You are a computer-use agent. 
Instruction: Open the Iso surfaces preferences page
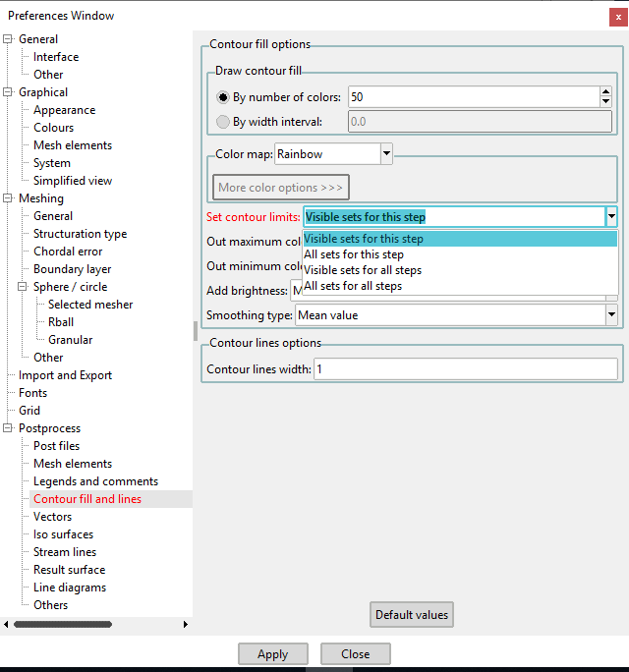click(x=63, y=534)
